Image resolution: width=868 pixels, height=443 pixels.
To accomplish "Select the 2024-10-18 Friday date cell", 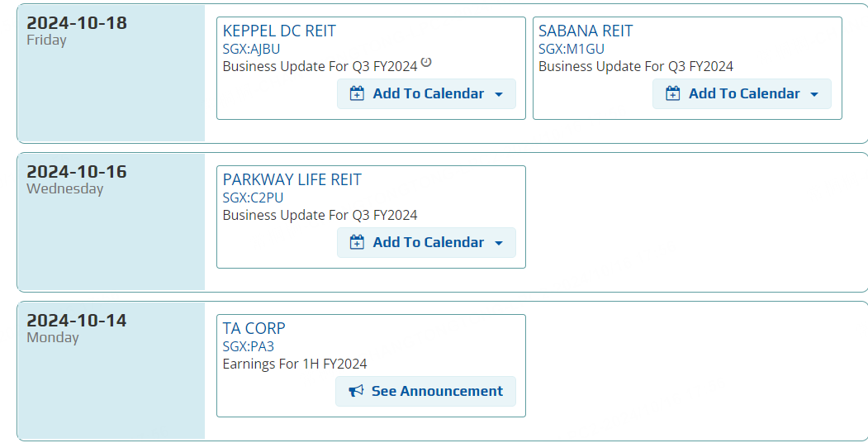I will (x=111, y=73).
